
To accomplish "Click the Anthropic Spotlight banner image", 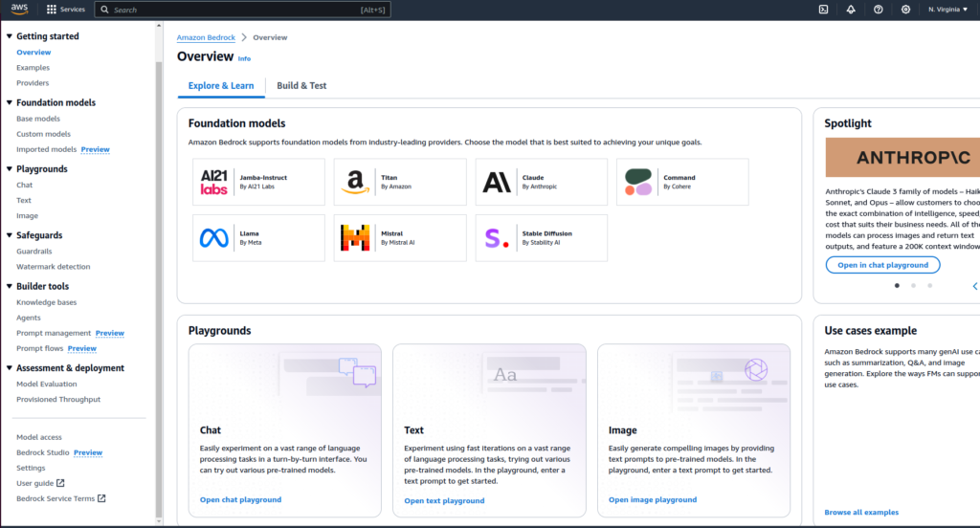I will (x=902, y=158).
